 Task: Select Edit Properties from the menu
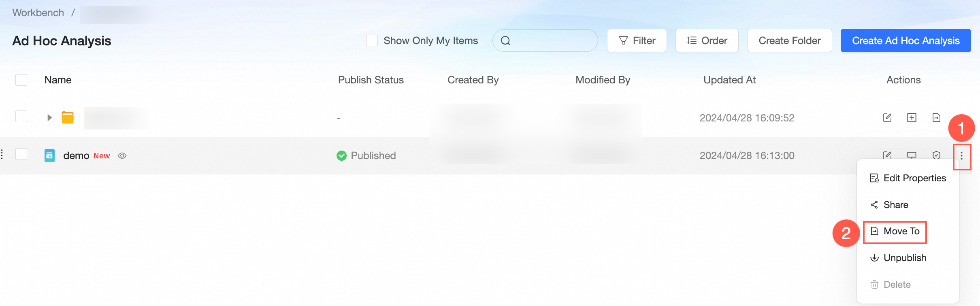click(908, 178)
